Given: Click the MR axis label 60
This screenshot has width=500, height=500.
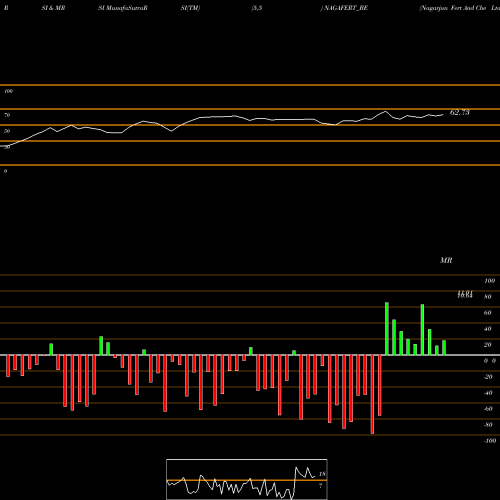Looking at the screenshot, I should click(x=488, y=313).
